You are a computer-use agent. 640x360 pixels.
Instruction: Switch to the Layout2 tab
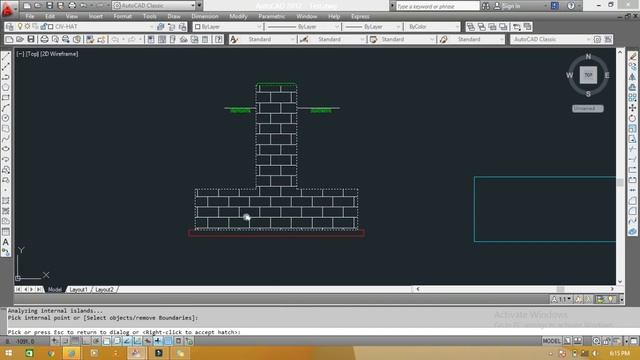click(104, 289)
